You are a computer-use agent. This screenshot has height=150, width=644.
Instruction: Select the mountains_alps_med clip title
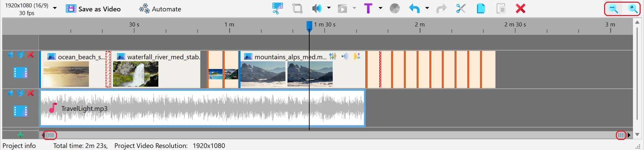coord(290,57)
